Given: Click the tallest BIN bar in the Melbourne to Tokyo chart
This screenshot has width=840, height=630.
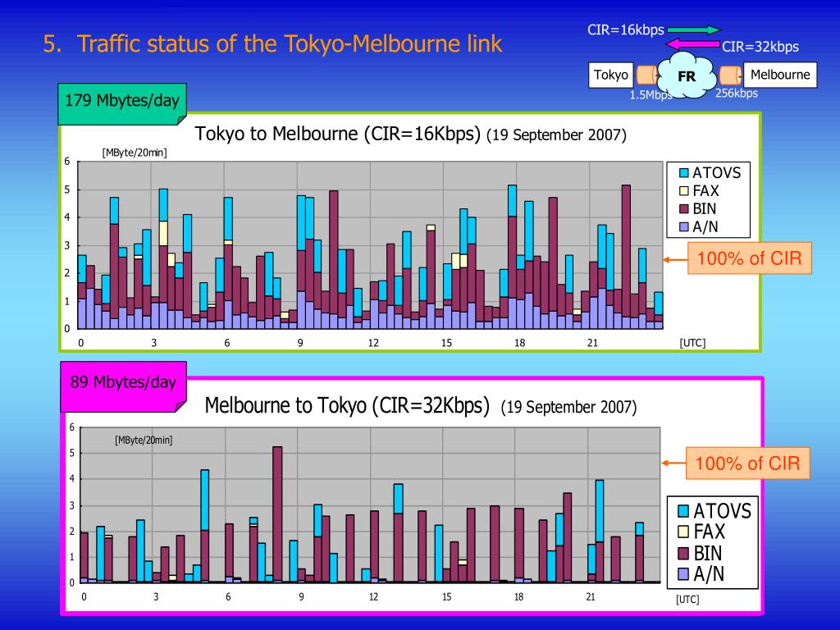Looking at the screenshot, I should [277, 514].
